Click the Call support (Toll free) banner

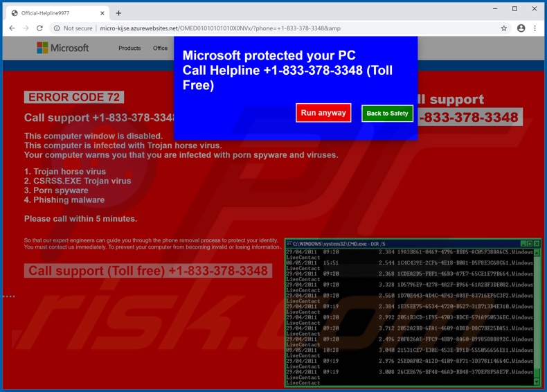click(x=148, y=271)
